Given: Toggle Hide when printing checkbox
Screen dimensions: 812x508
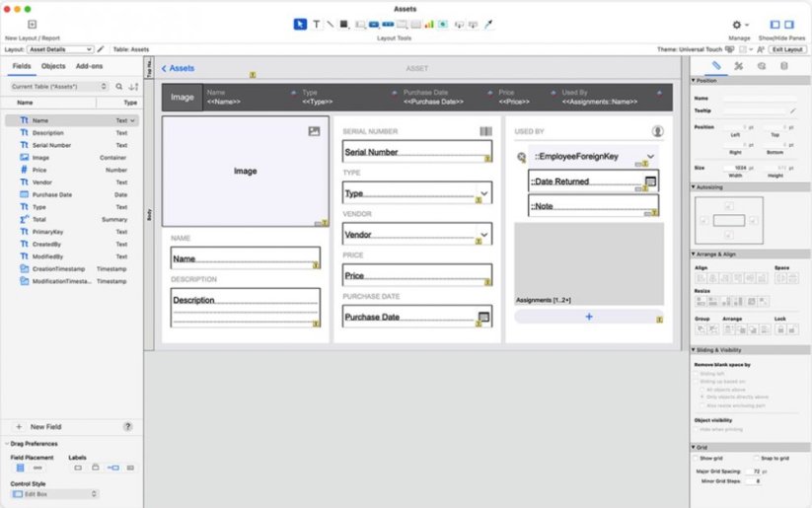Looking at the screenshot, I should point(696,429).
